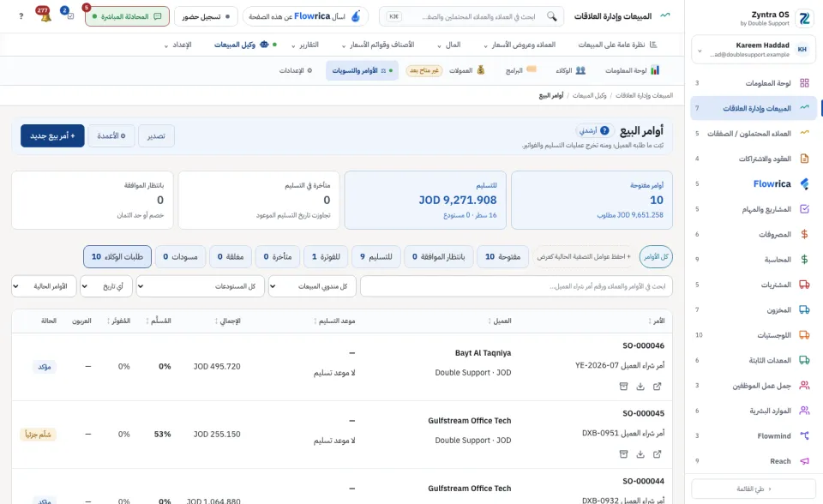Expand الإعداد menu
The width and height of the screenshot is (823, 504).
tap(178, 45)
